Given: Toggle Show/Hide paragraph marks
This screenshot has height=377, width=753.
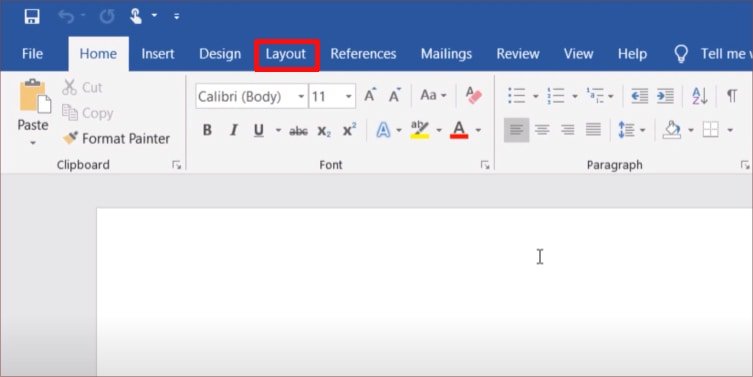Looking at the screenshot, I should click(x=731, y=96).
